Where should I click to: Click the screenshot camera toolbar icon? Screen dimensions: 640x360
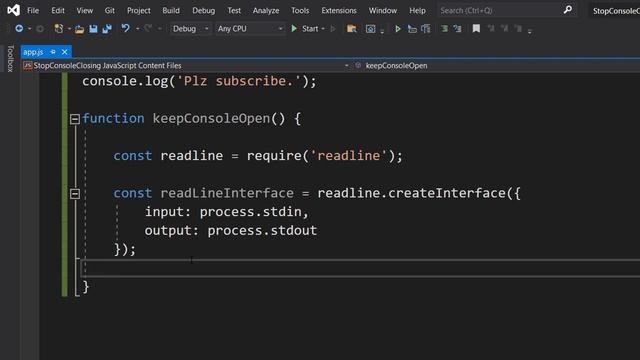coord(370,29)
